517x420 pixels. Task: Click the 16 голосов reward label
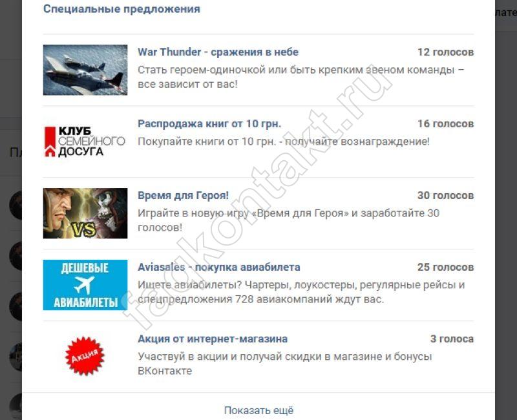[x=445, y=124]
